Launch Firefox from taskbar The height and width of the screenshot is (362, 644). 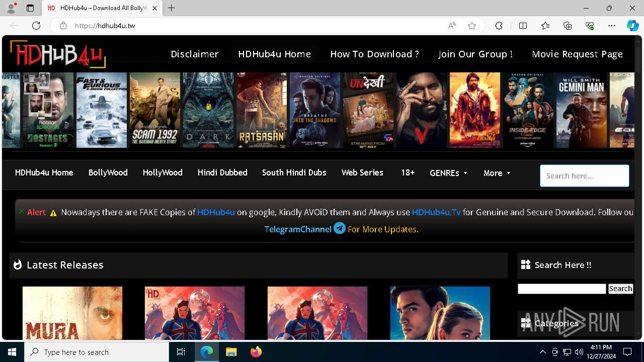[x=256, y=352]
